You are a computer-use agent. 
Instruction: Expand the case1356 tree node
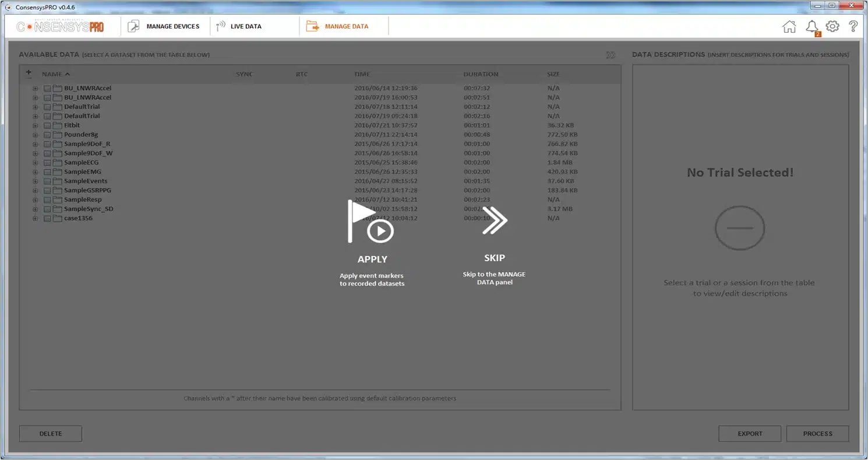[35, 219]
